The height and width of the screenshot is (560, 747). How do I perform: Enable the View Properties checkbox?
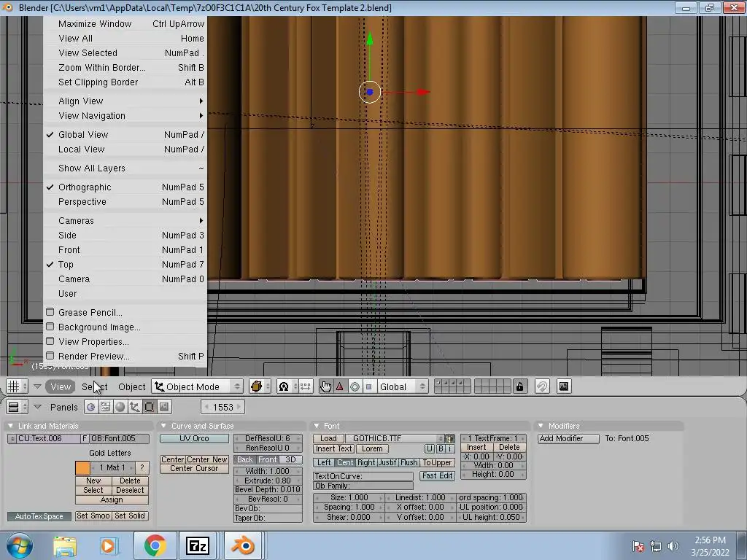tap(50, 341)
